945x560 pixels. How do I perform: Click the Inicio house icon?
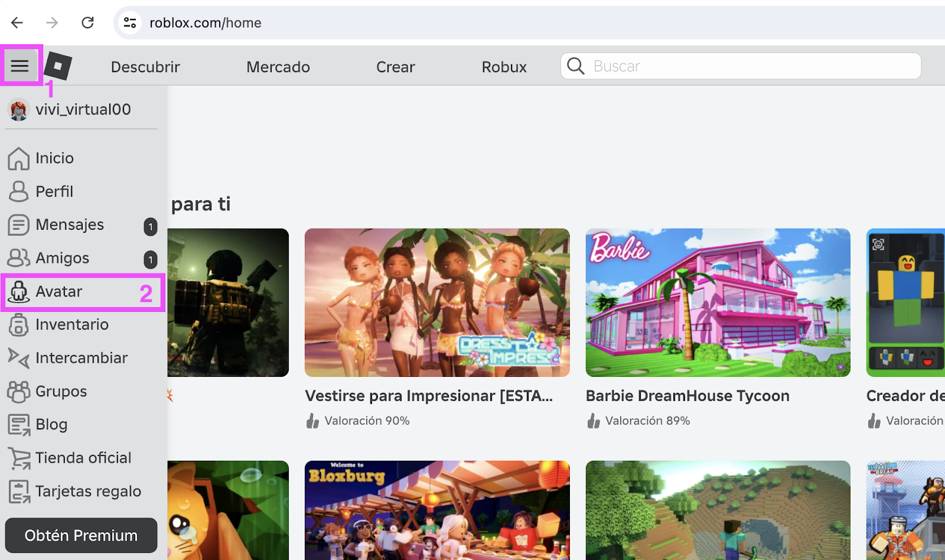(18, 158)
